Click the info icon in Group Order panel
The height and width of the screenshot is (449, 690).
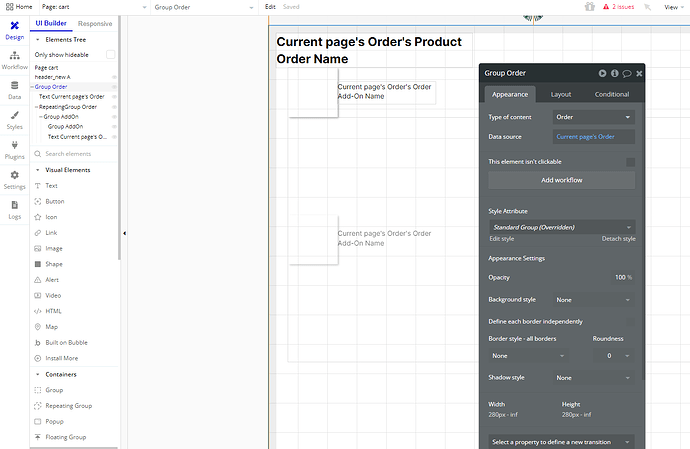coord(614,74)
